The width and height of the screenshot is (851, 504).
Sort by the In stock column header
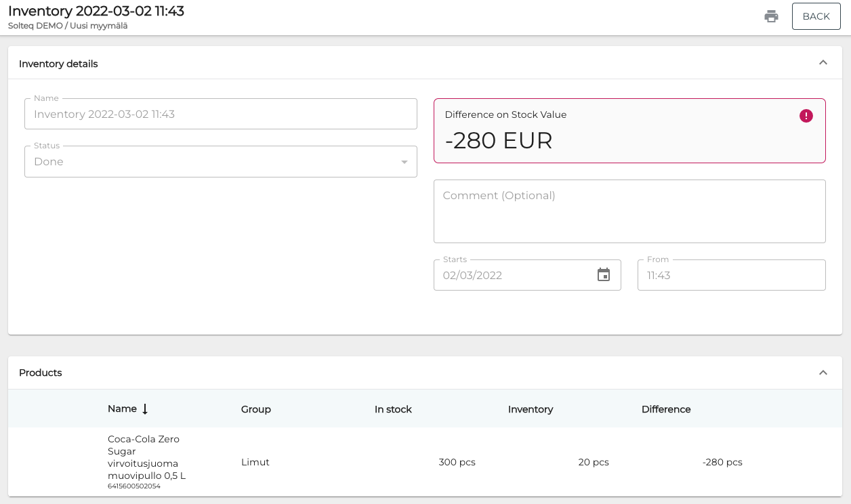[x=393, y=409]
